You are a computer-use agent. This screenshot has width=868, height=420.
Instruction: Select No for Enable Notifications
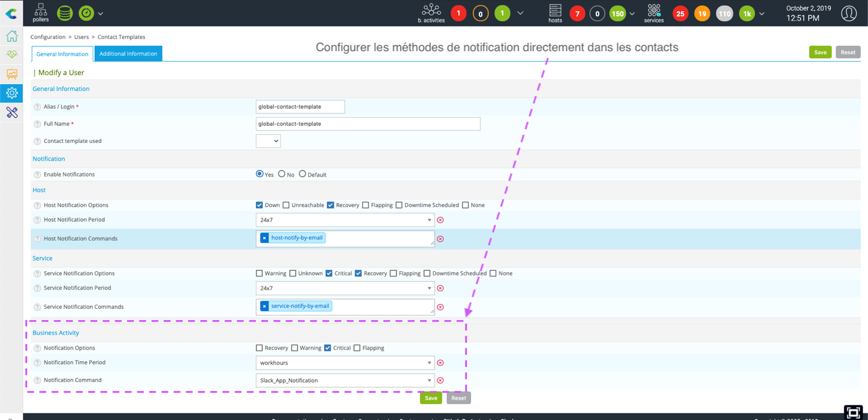(x=282, y=174)
